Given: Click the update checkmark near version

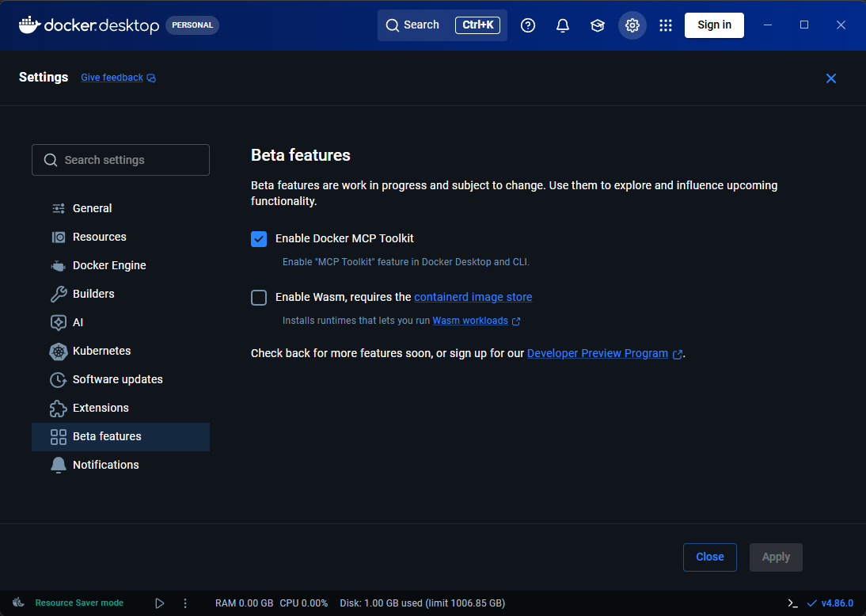Looking at the screenshot, I should (812, 603).
